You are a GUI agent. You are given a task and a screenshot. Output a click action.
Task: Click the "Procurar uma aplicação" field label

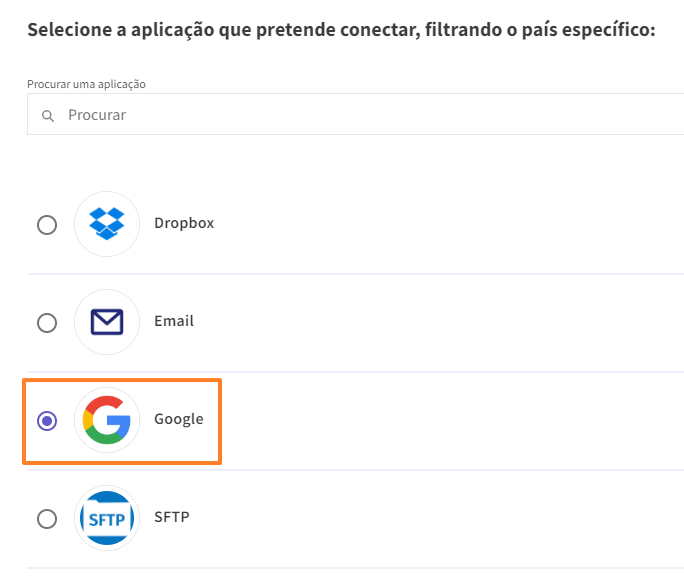pyautogui.click(x=86, y=84)
